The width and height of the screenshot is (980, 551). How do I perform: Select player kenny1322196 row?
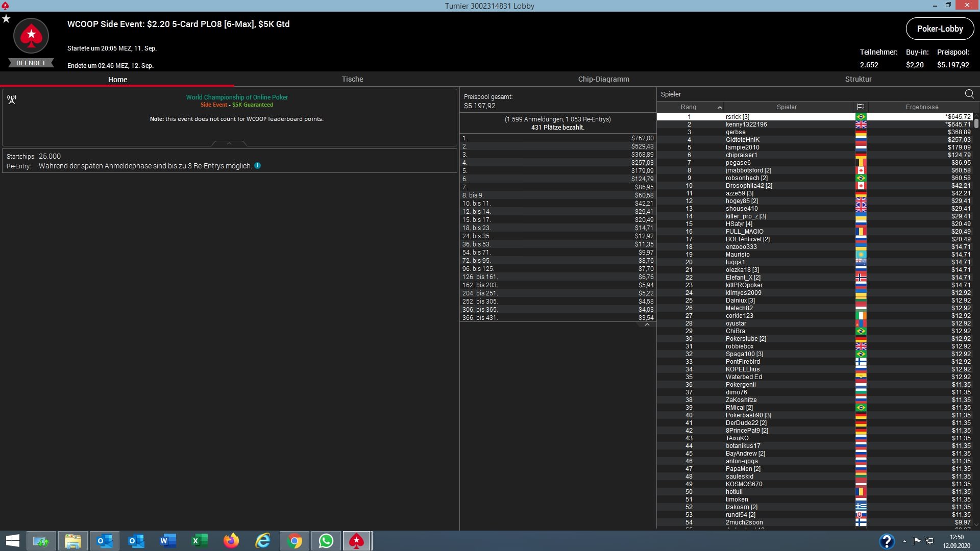tap(746, 124)
